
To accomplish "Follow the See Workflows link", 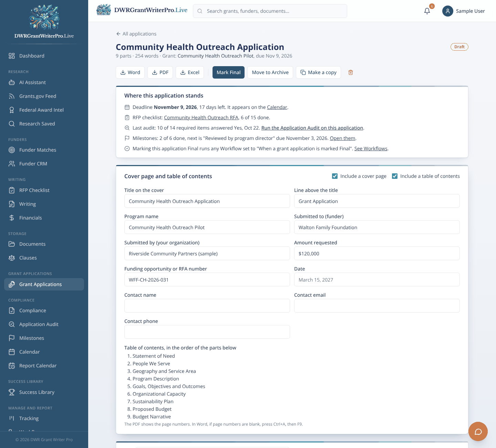I will (x=371, y=149).
